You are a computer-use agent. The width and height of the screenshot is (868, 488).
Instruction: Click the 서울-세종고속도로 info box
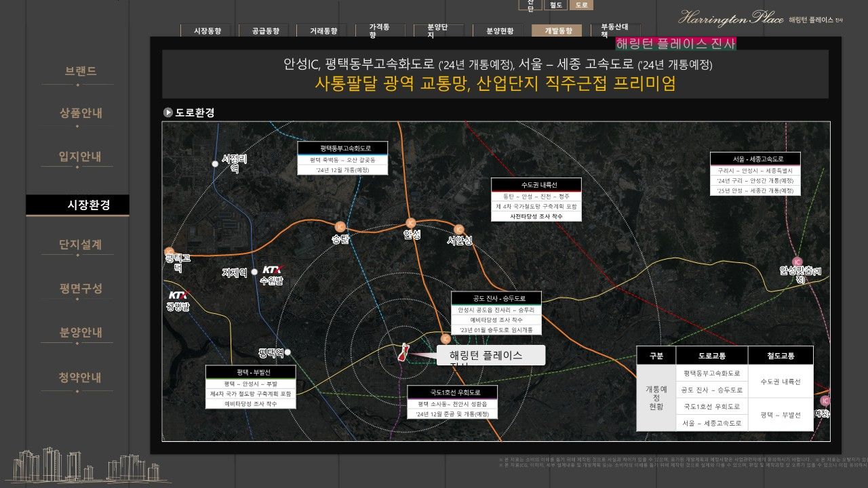[x=755, y=174]
